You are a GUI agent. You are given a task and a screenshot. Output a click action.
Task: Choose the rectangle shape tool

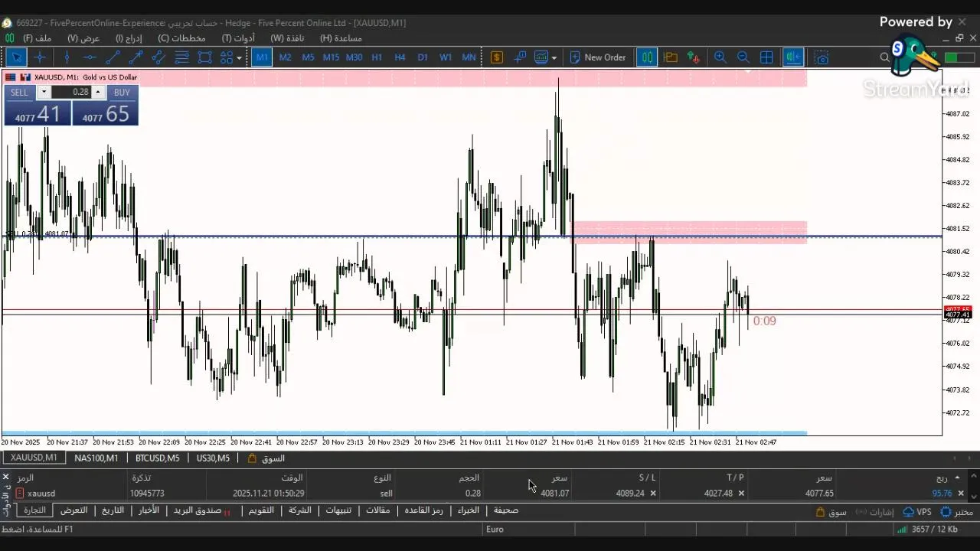point(204,57)
